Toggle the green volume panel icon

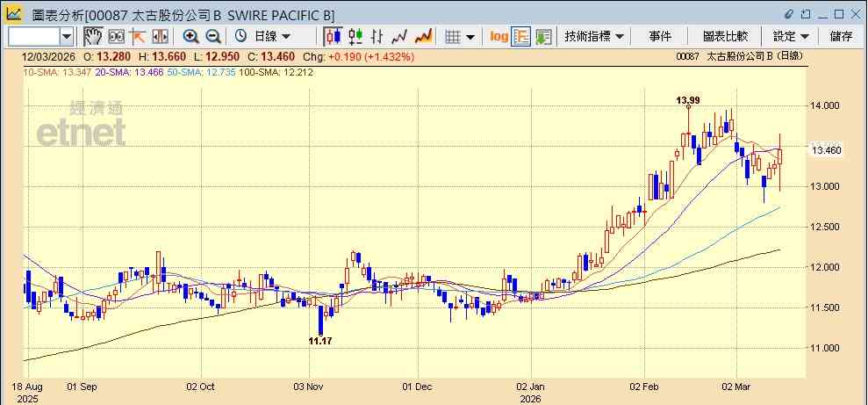pos(543,37)
